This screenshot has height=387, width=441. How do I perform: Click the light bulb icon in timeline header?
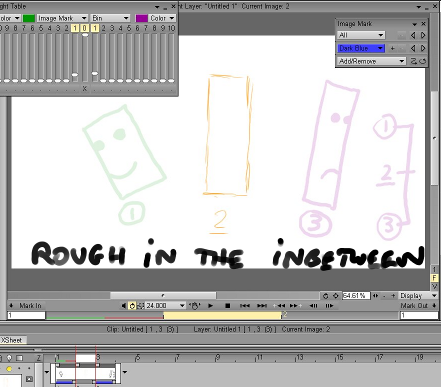(x=9, y=358)
